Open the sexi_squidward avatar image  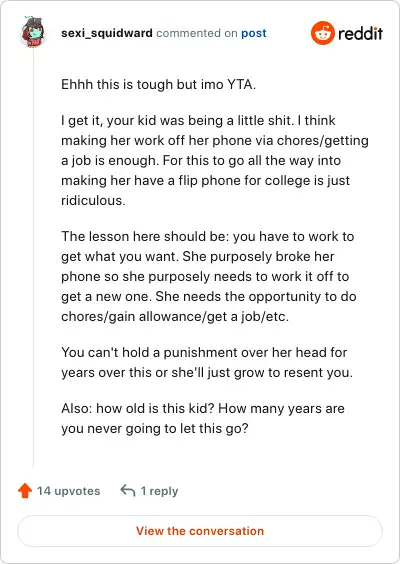coord(33,32)
